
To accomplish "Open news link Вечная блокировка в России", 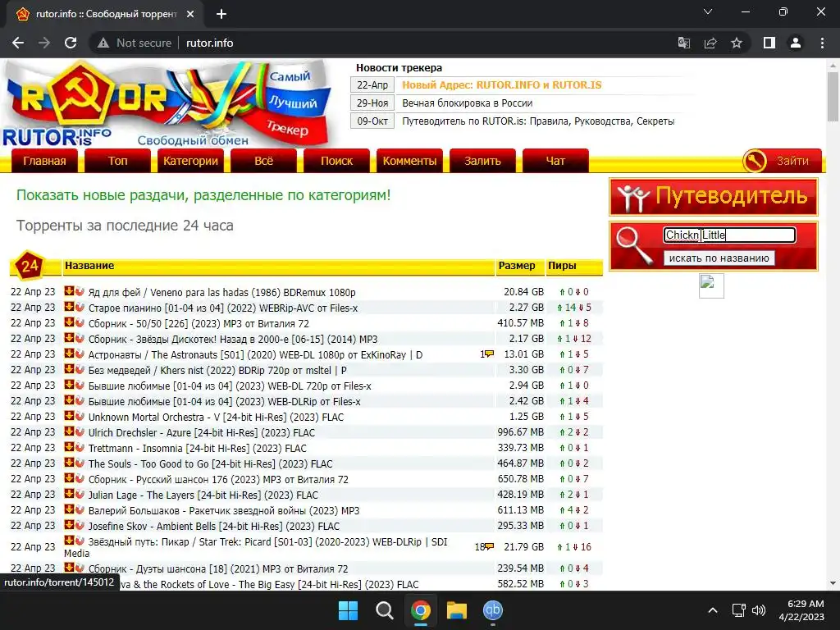I will [x=467, y=103].
